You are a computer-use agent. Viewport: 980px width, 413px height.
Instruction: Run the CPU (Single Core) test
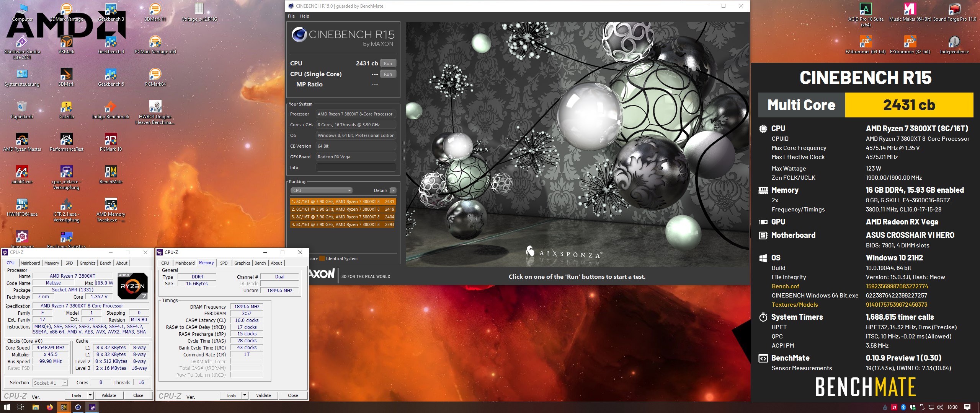388,74
